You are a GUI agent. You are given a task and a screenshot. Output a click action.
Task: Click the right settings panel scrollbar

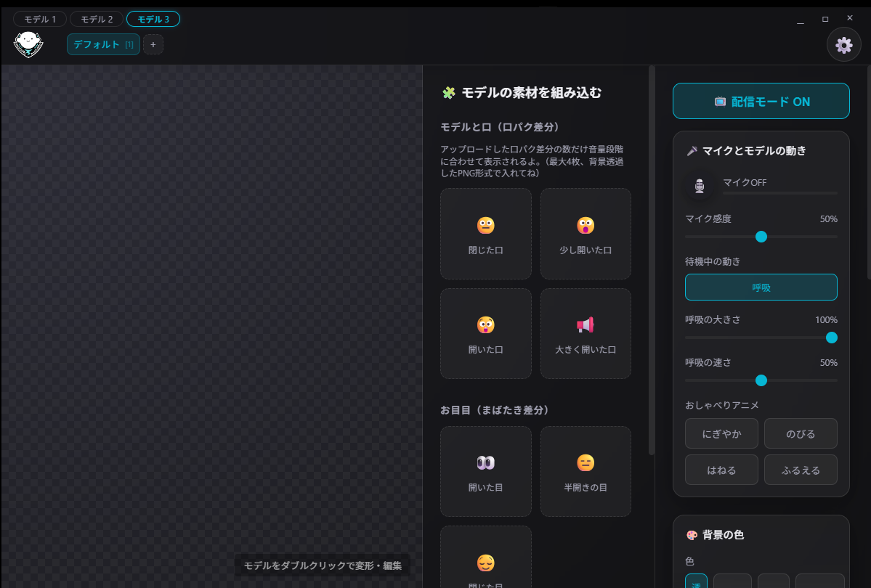point(868,172)
